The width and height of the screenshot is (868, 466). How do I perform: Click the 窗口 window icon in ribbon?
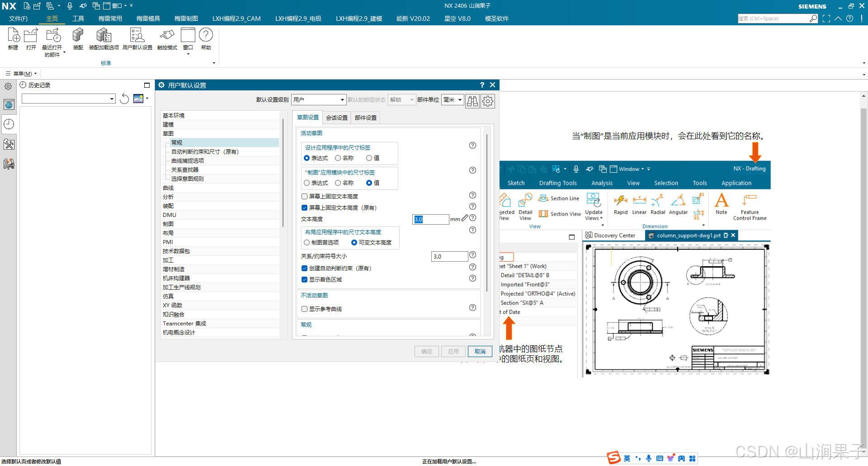(188, 35)
